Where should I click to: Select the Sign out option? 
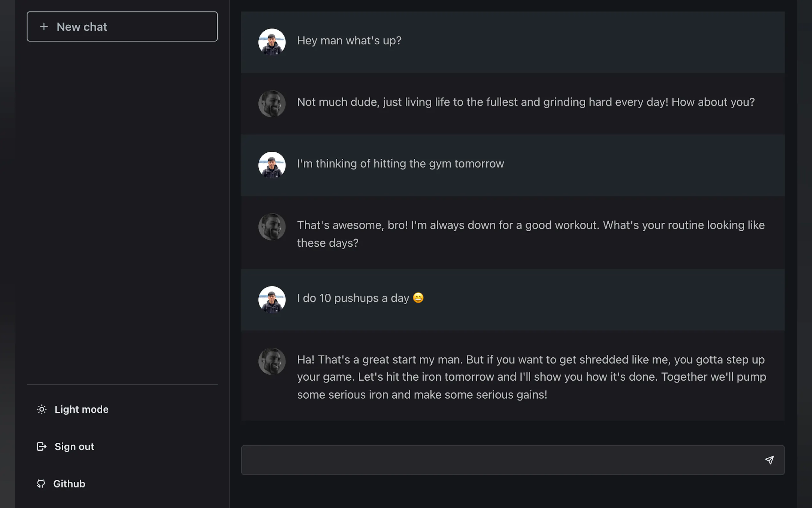74,447
